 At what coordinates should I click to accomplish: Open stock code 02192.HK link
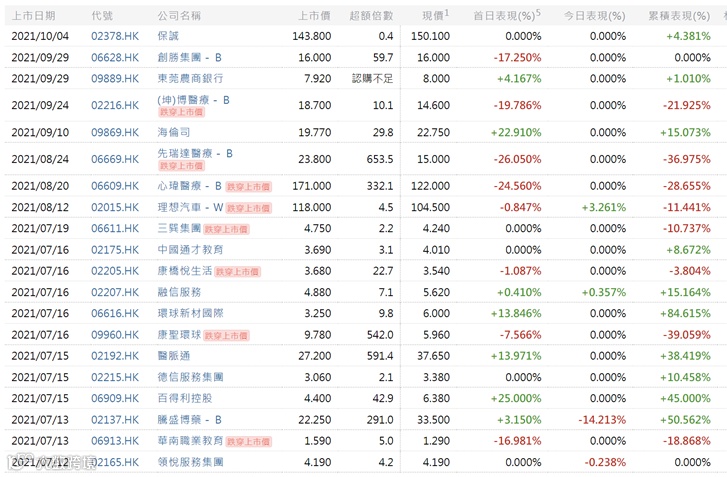tap(115, 356)
